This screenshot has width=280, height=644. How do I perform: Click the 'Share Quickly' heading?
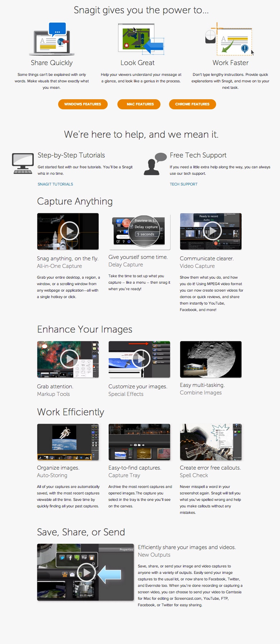(x=52, y=63)
